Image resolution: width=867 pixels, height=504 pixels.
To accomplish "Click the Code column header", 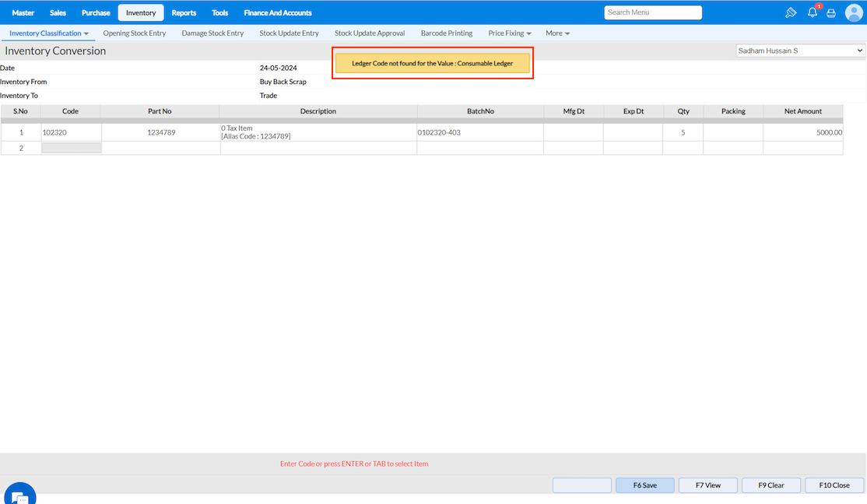I will [x=70, y=111].
